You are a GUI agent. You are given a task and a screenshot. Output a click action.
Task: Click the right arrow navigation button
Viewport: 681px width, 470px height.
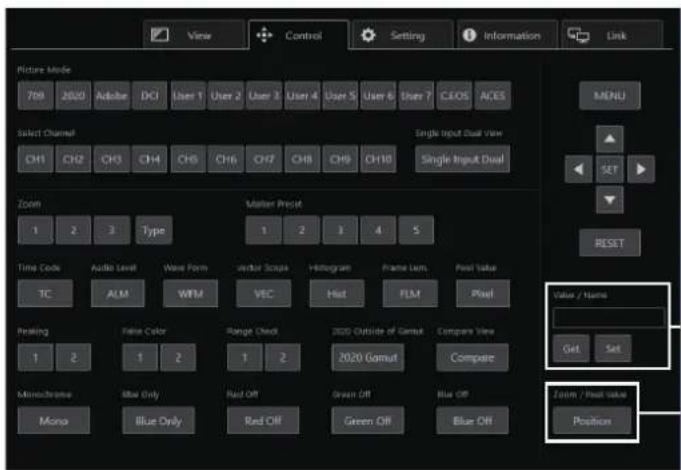641,169
